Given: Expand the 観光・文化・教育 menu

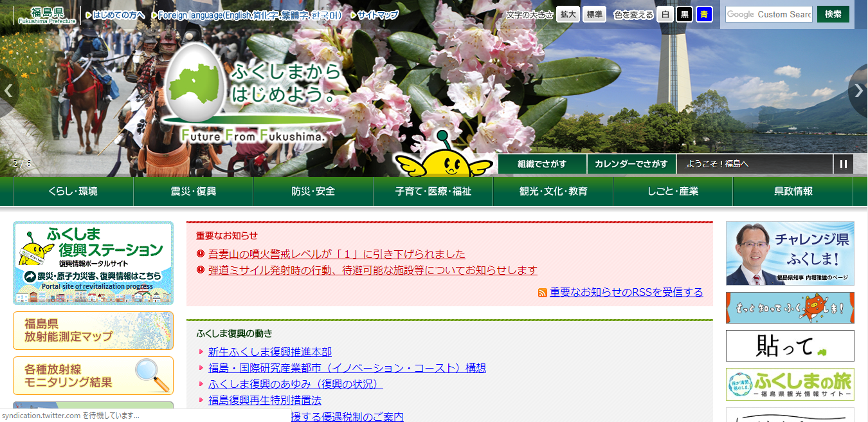Looking at the screenshot, I should [553, 192].
